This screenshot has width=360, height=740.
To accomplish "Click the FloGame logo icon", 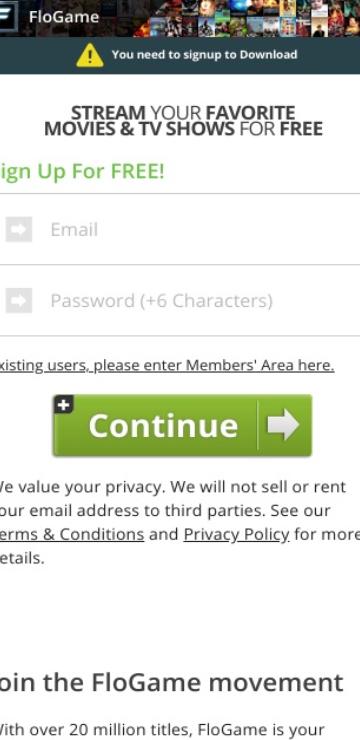I will point(8,17).
